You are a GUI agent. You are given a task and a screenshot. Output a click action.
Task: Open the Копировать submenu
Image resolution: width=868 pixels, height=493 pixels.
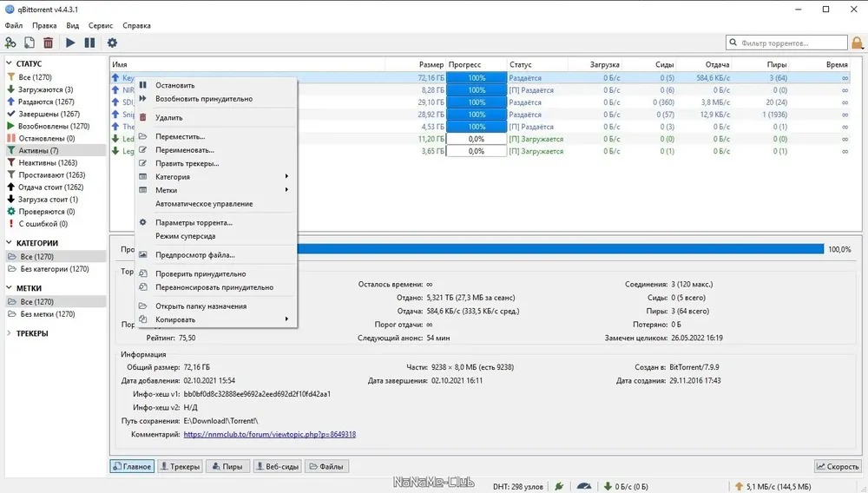click(x=216, y=319)
